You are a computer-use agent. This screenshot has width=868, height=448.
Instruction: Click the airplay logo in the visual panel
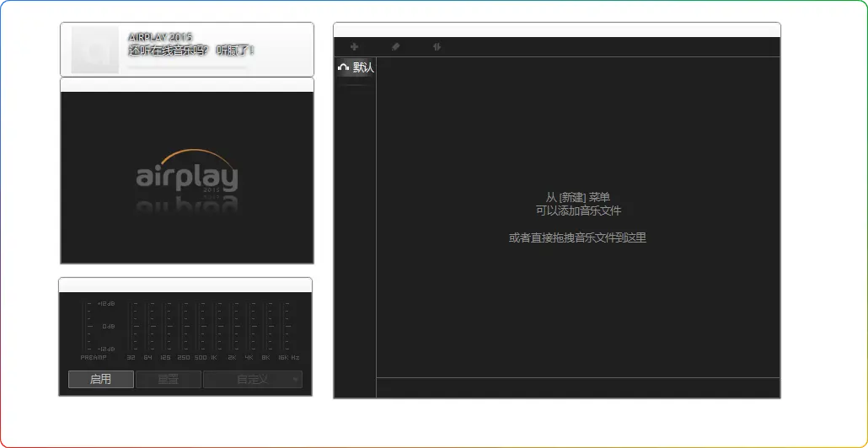click(x=186, y=174)
